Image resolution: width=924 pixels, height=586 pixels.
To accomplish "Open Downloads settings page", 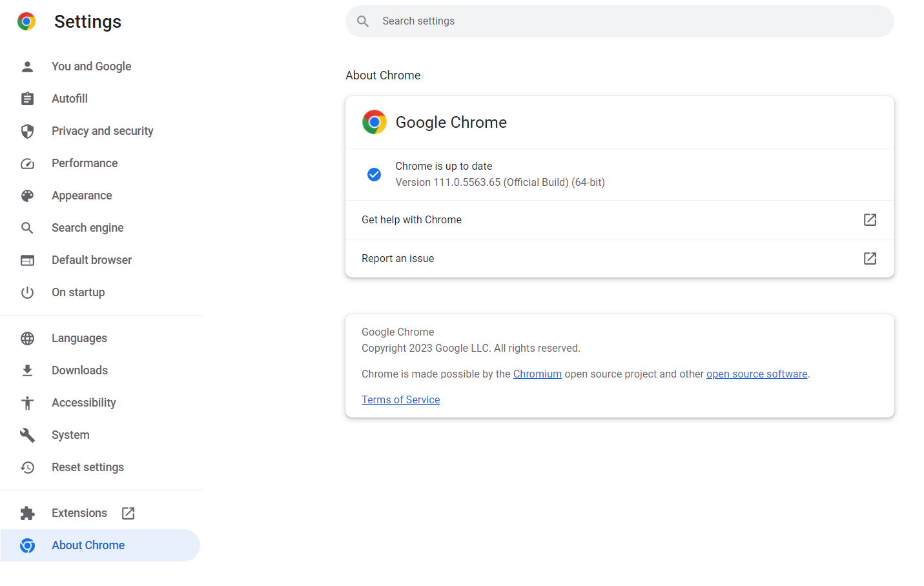I will [79, 370].
